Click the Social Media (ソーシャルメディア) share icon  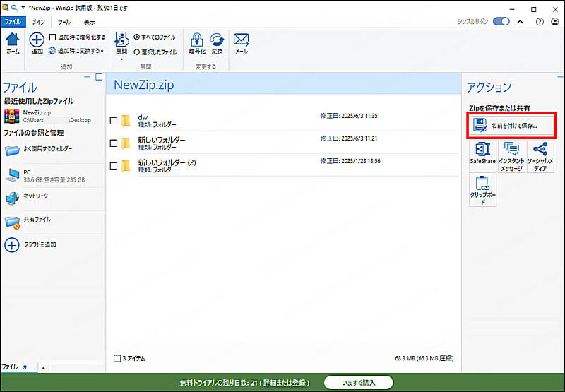540,156
